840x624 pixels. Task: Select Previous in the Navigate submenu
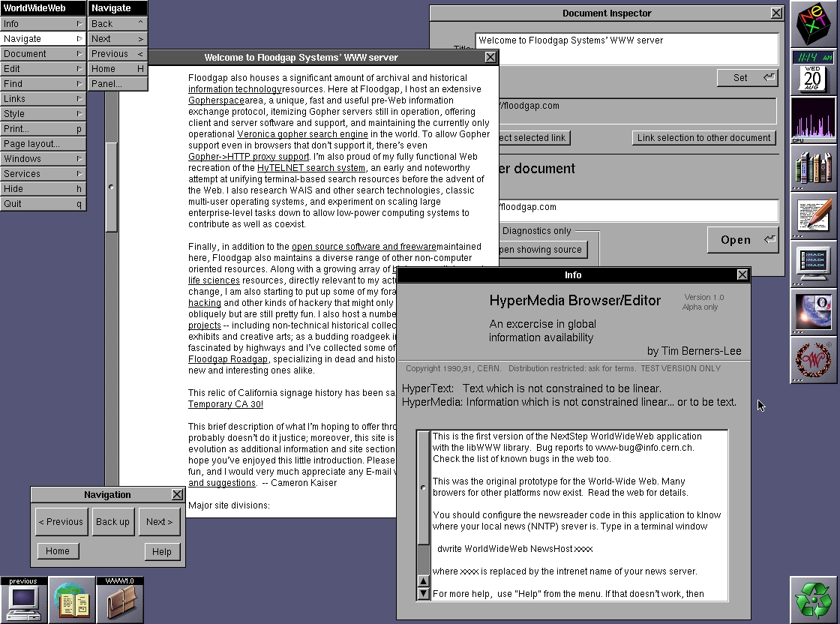[117, 53]
